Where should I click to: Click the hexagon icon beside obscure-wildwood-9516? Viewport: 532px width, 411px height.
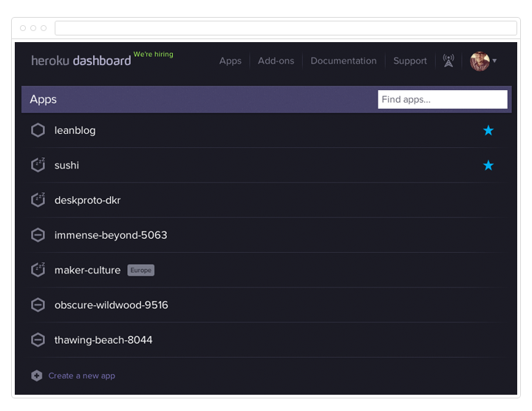(38, 305)
